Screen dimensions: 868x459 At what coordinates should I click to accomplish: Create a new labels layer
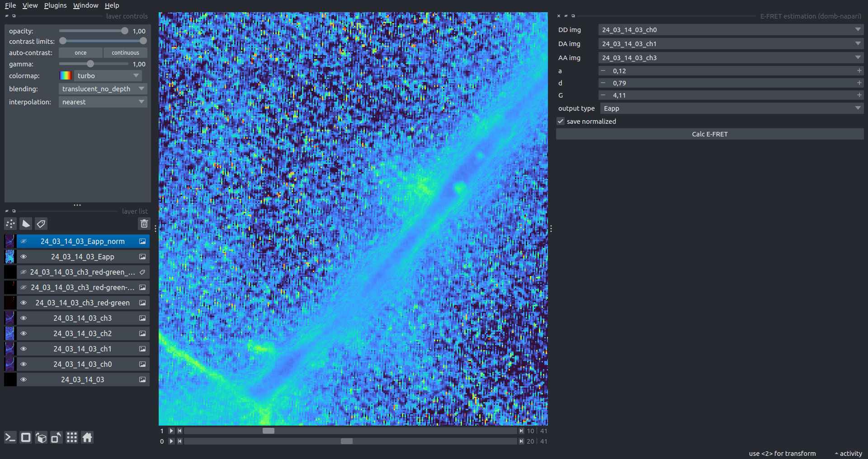point(41,224)
